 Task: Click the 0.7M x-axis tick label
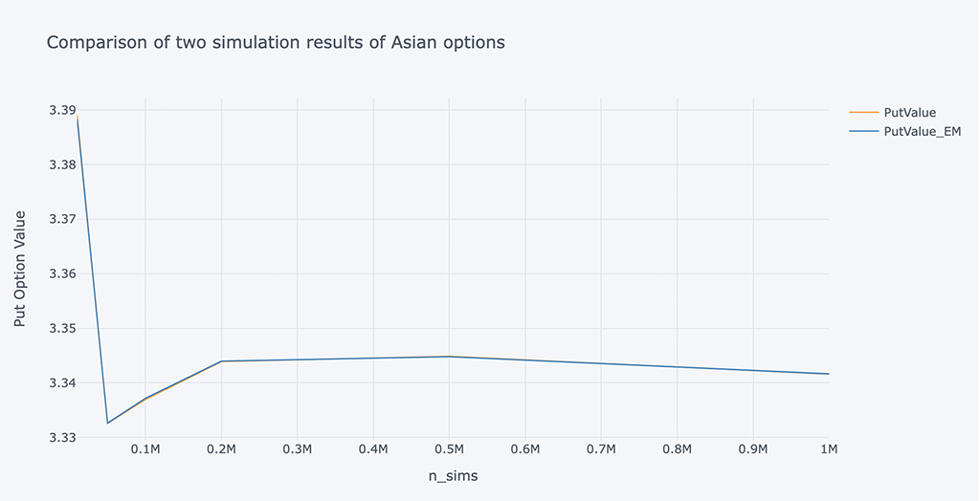pyautogui.click(x=601, y=449)
